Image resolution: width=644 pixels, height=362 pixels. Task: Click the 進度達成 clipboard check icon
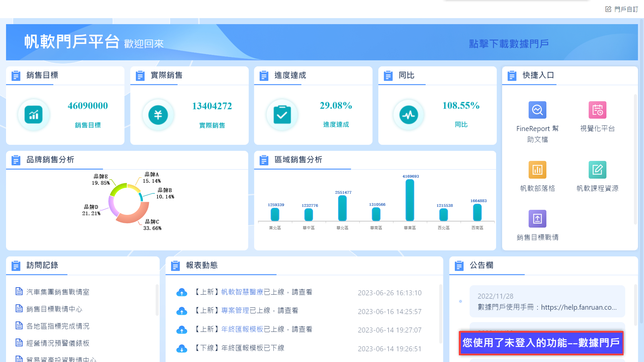click(282, 115)
